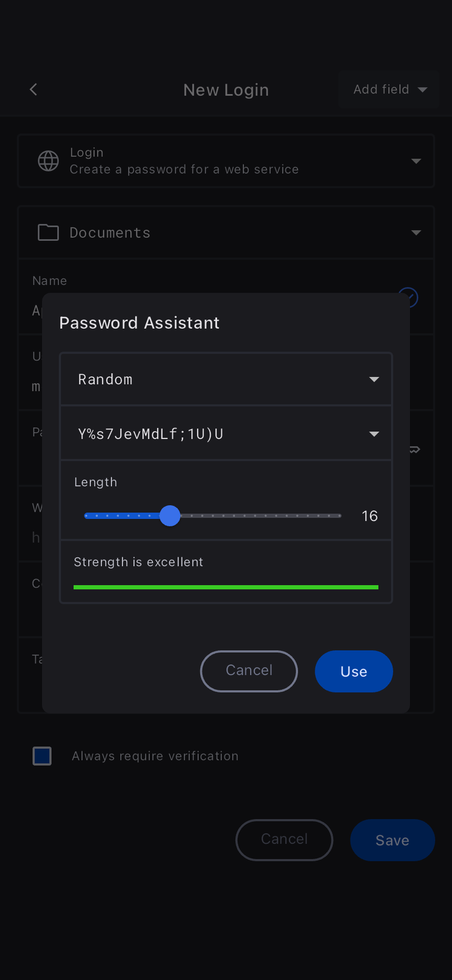Click the Length slider handle
The width and height of the screenshot is (452, 980).
pyautogui.click(x=170, y=516)
